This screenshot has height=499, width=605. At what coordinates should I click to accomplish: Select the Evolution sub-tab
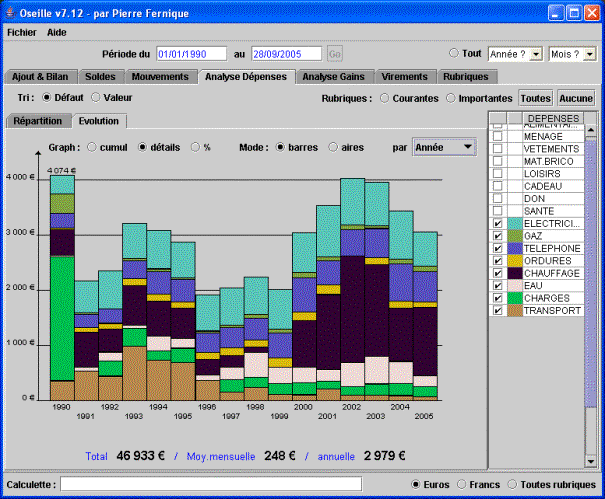99,121
